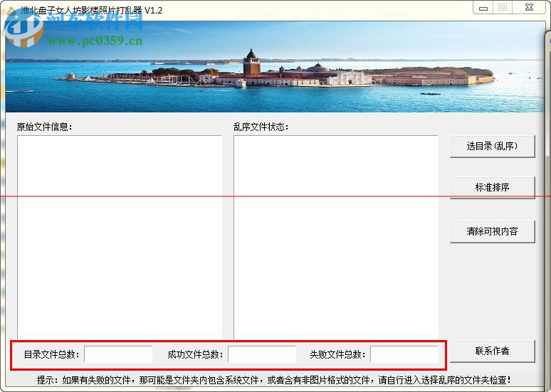
Task: Focus the 目录文件总数 input field
Action: point(118,354)
